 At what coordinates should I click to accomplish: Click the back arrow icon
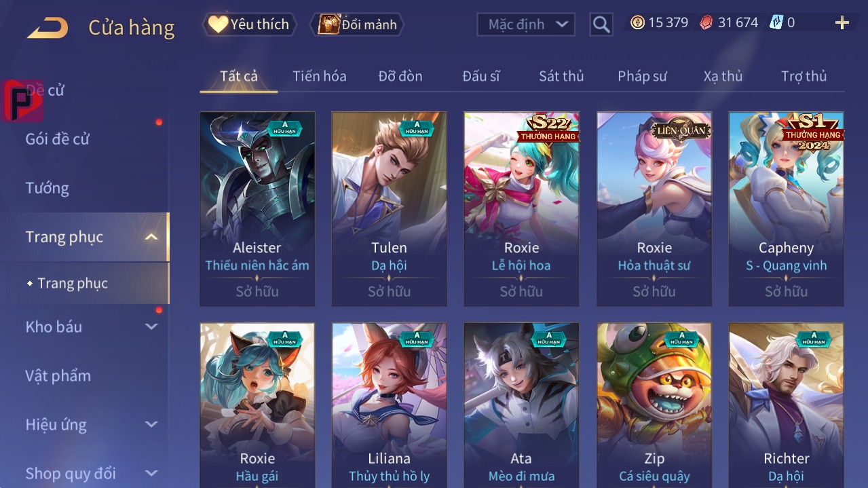[x=48, y=28]
